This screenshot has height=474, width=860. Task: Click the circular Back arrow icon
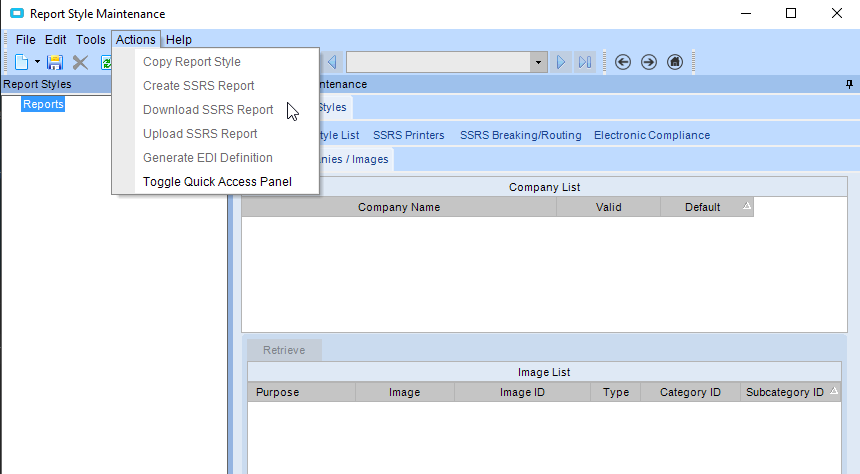tap(623, 62)
